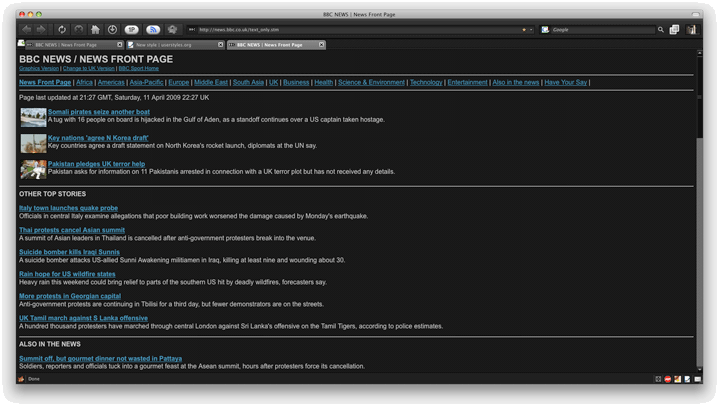The image size is (719, 406).
Task: Open the Graphics Version link
Action: (39, 68)
